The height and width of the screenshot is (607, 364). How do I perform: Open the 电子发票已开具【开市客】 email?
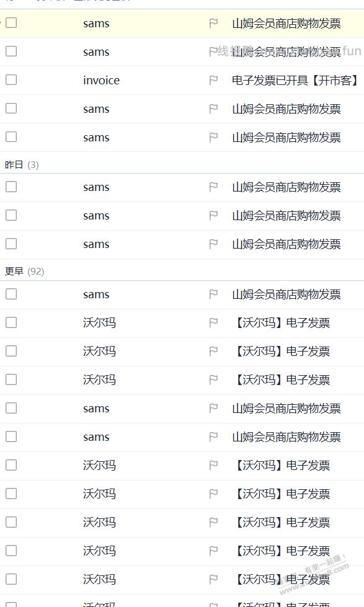(x=291, y=80)
